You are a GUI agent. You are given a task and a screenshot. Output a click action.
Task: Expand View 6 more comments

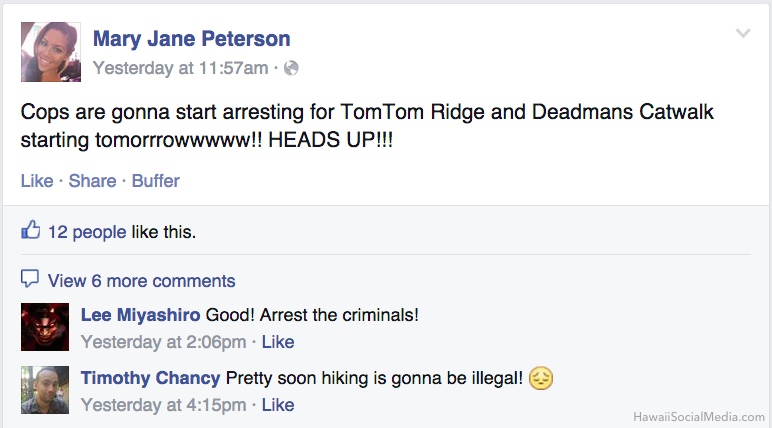coord(141,281)
